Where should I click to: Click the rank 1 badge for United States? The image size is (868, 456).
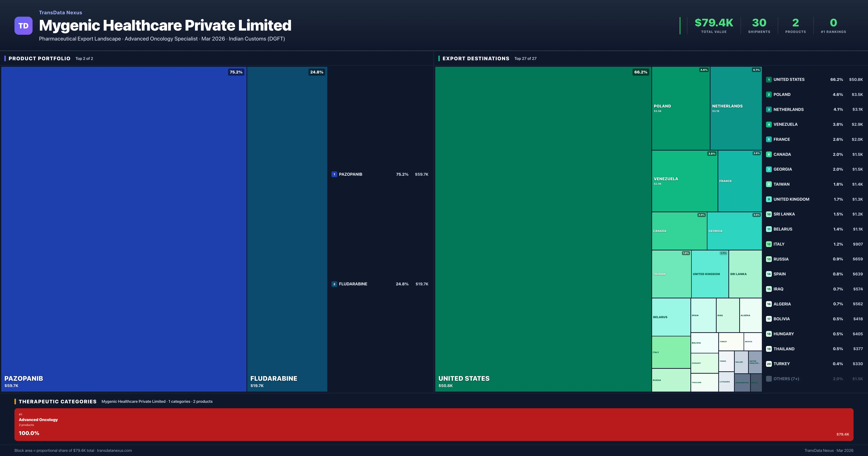point(769,80)
